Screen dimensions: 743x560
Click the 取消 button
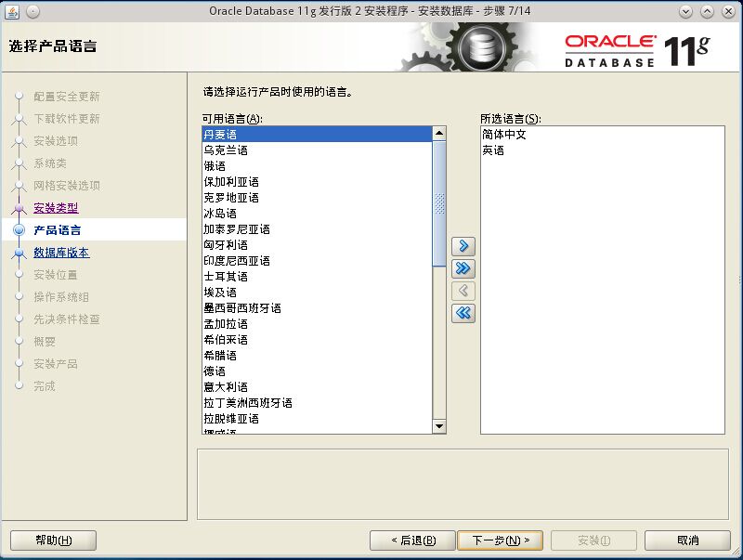[687, 540]
